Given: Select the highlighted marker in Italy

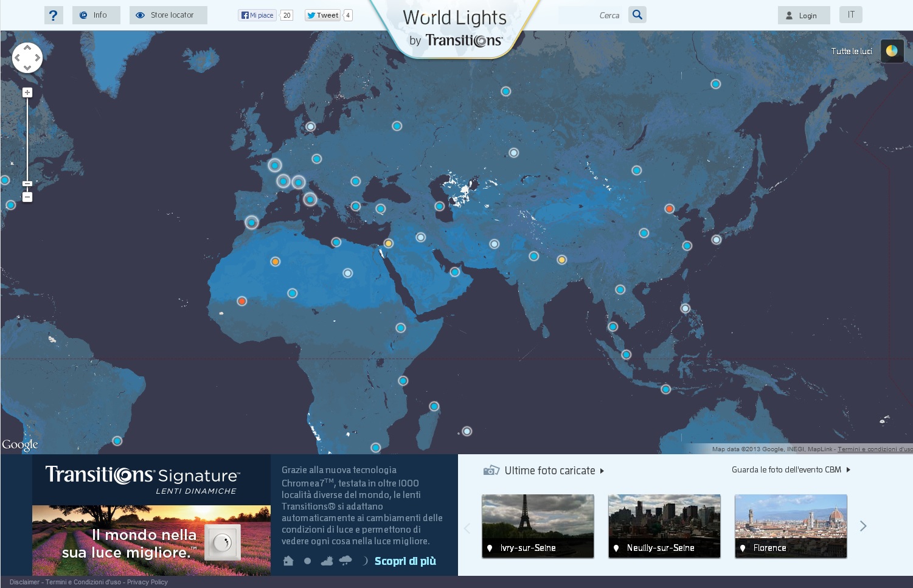Looking at the screenshot, I should (310, 199).
